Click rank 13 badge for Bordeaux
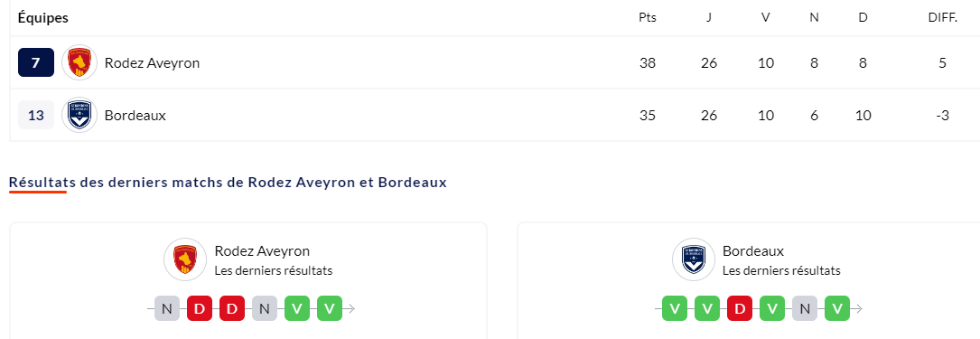980x339 pixels. point(36,115)
